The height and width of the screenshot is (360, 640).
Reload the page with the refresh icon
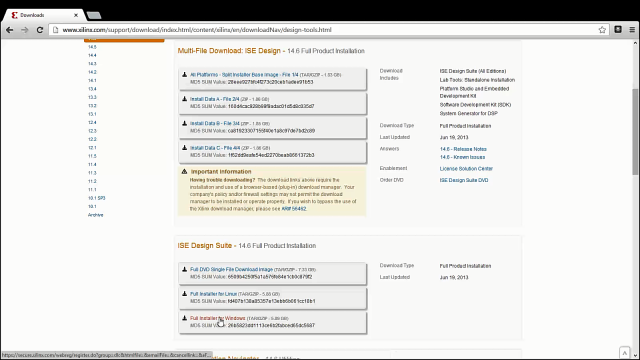point(40,30)
